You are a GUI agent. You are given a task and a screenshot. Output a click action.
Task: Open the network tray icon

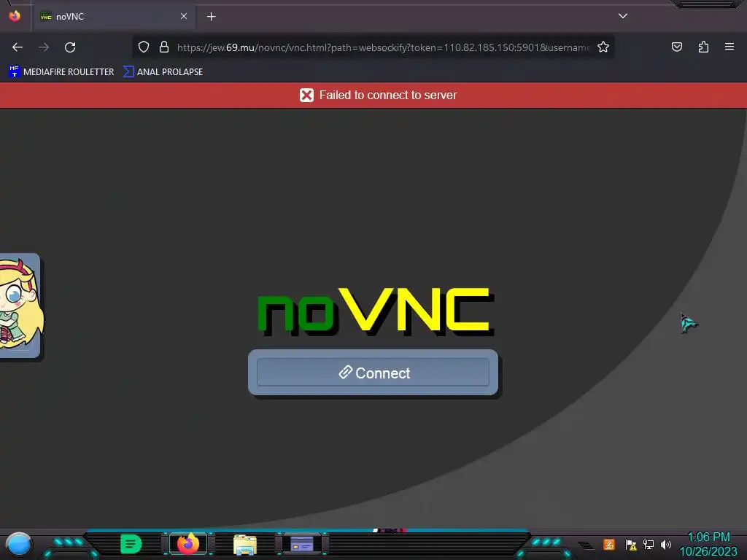649,544
